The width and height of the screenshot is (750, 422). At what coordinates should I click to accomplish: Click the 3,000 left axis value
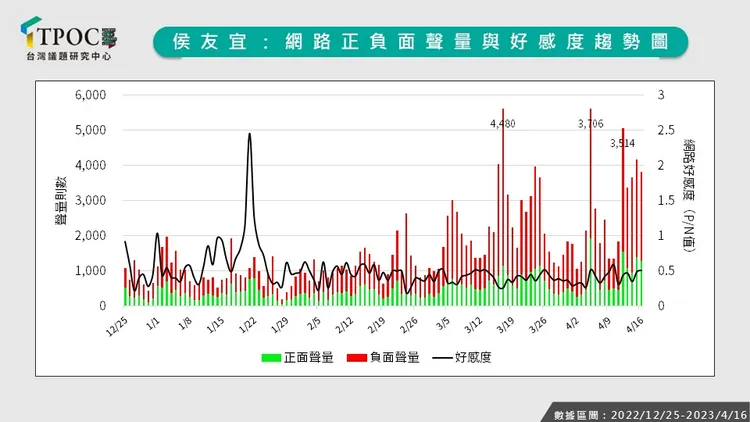(90, 200)
